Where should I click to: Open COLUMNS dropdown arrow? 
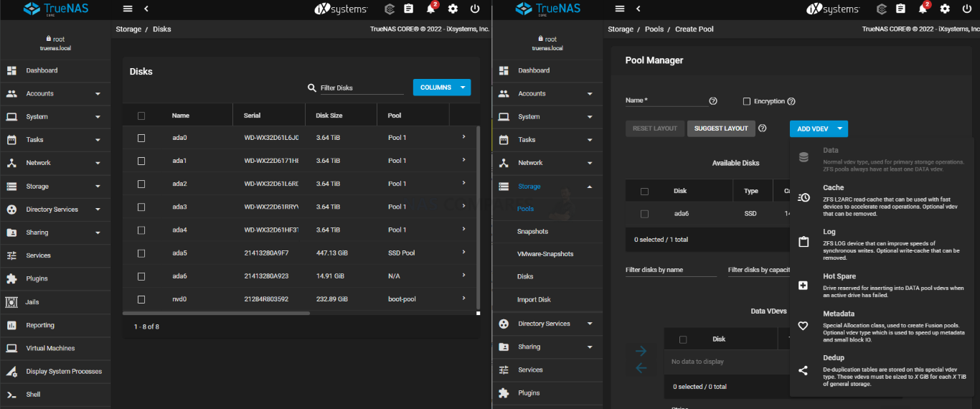(463, 88)
